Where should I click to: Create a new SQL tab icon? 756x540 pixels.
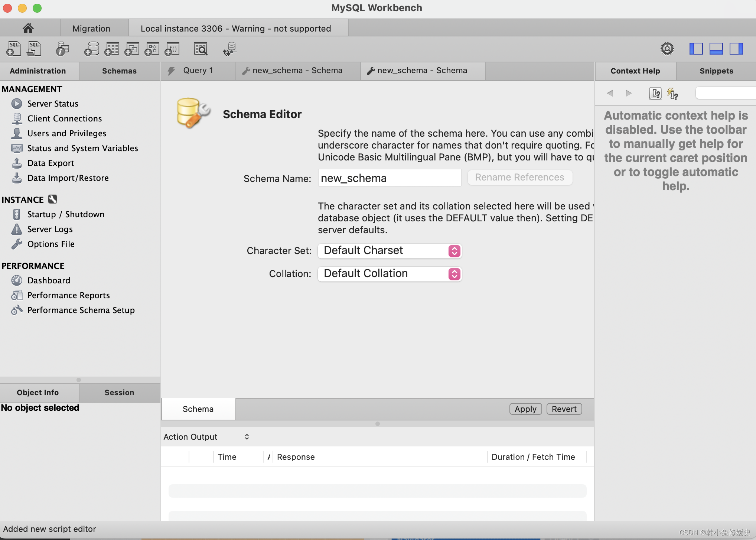point(14,49)
